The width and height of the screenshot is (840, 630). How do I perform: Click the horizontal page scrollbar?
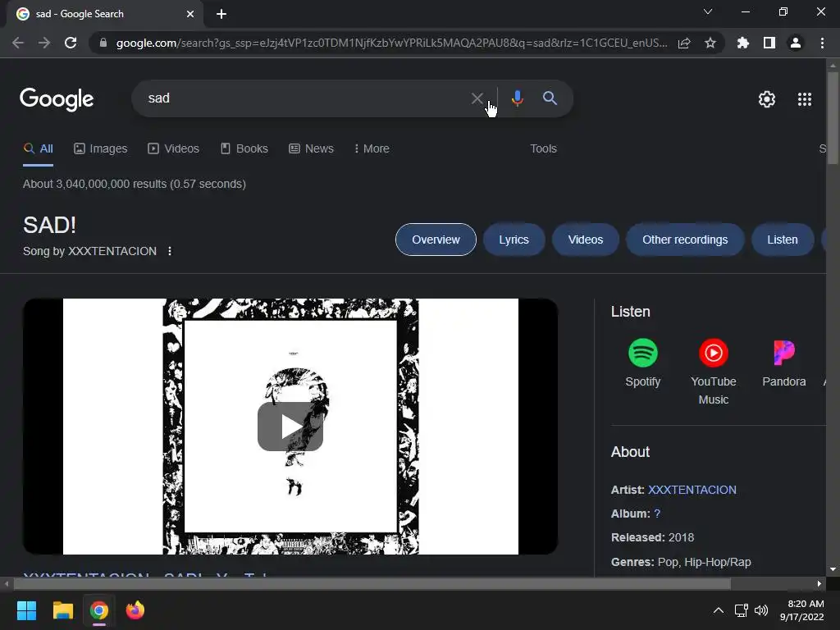[x=372, y=583]
